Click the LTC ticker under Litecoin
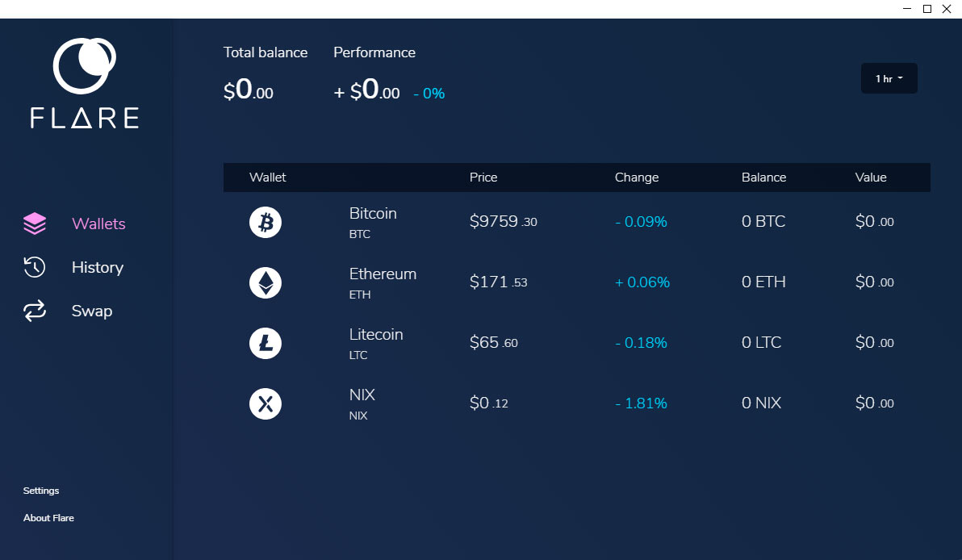 [358, 355]
